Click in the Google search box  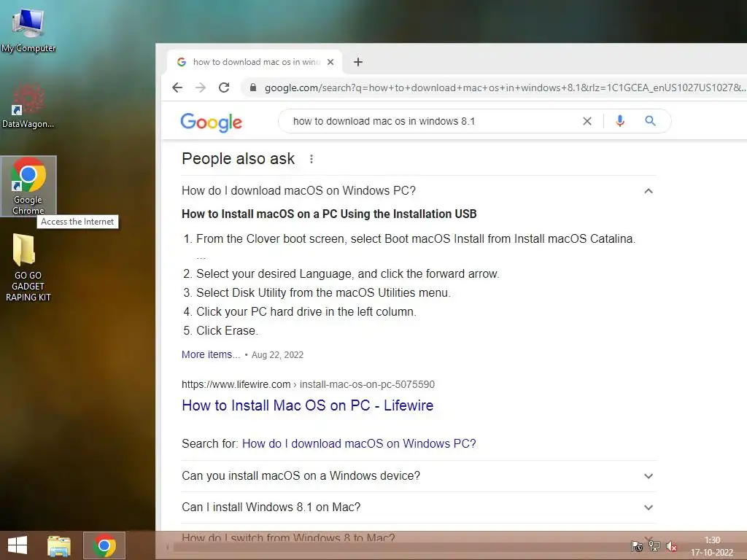pyautogui.click(x=431, y=121)
